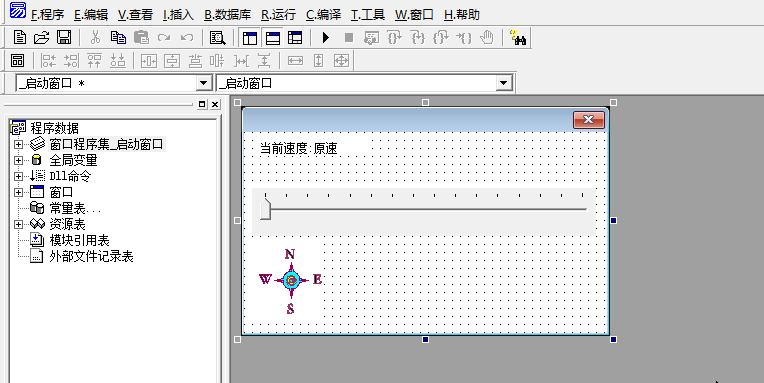Copy the selected component
Image resolution: width=764 pixels, height=383 pixels.
(x=118, y=38)
